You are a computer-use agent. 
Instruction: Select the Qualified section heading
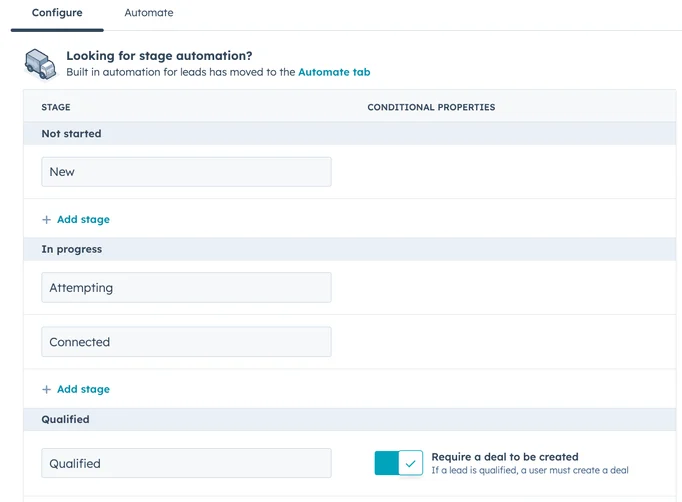tap(65, 419)
